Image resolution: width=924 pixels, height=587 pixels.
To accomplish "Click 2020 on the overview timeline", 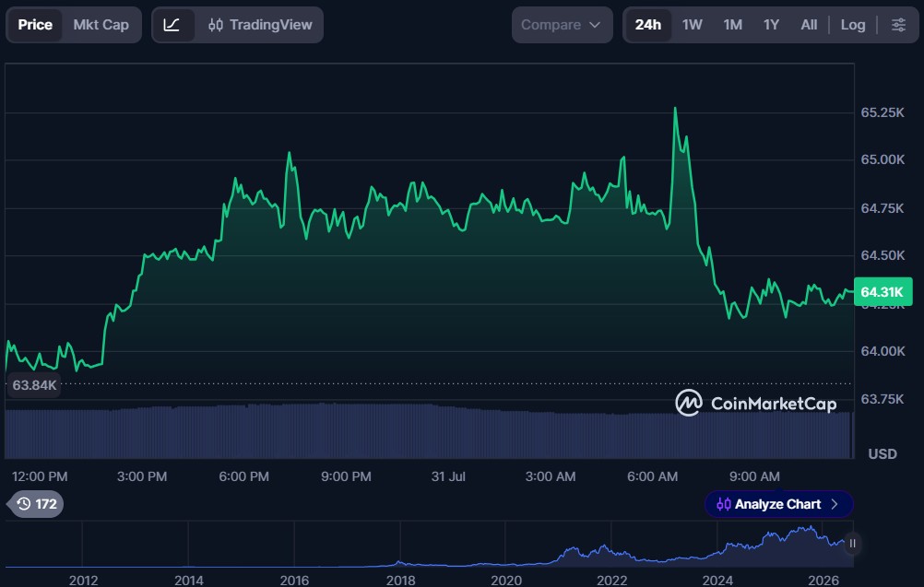I will (x=505, y=581).
